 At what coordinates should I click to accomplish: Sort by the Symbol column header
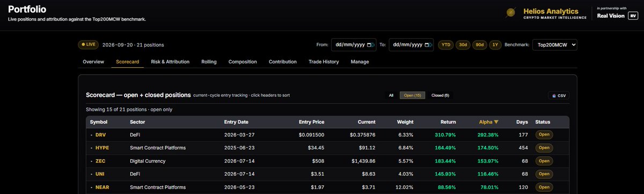tap(99, 122)
